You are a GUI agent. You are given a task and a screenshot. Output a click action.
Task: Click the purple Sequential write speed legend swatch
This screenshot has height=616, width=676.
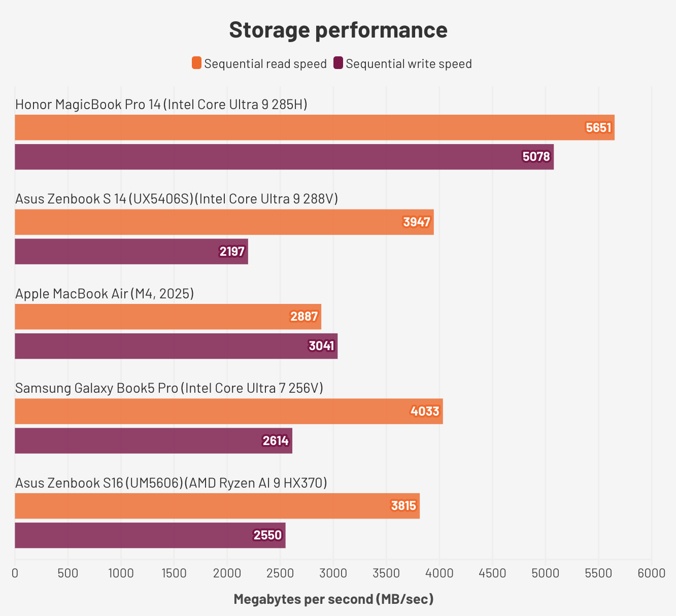pyautogui.click(x=338, y=63)
